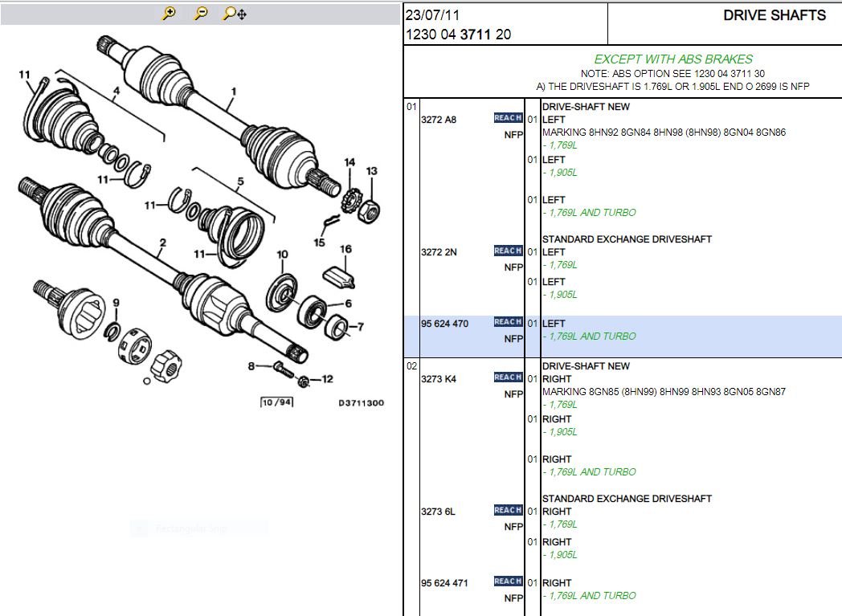Image resolution: width=842 pixels, height=616 pixels.
Task: Click callout number 16 on the diagram
Action: [345, 249]
